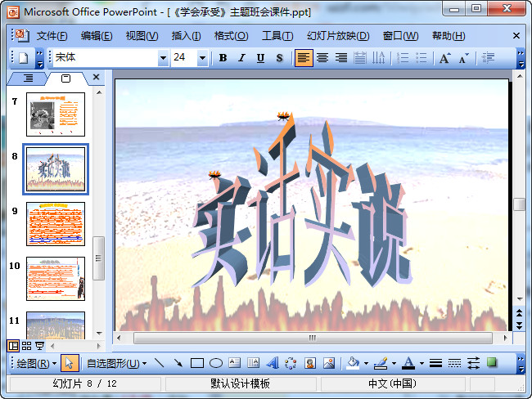Image resolution: width=532 pixels, height=399 pixels.
Task: Toggle Center alignment
Action: (322, 58)
